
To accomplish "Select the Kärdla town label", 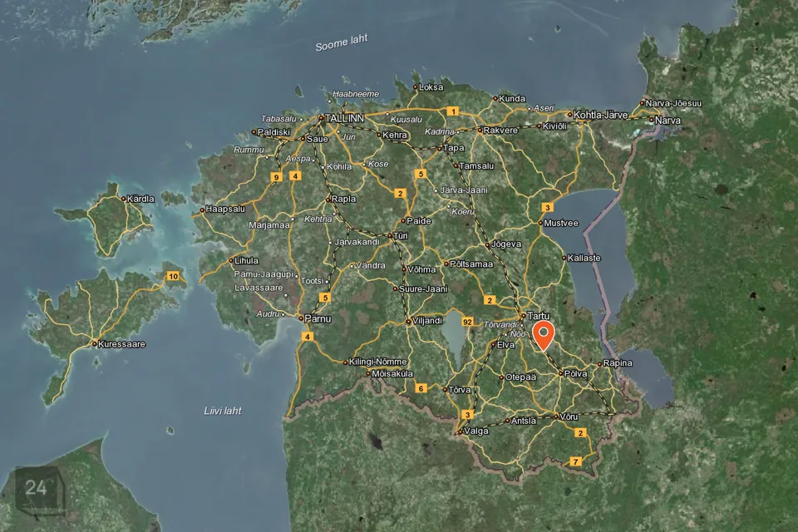I will (x=140, y=199).
